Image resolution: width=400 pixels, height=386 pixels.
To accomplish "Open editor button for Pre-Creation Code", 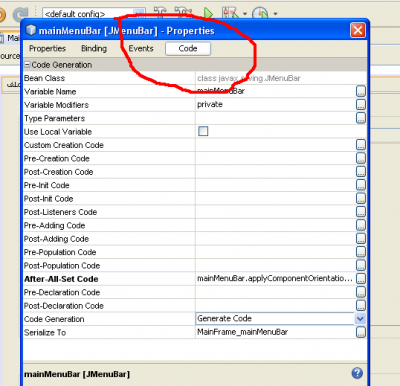I will [361, 158].
